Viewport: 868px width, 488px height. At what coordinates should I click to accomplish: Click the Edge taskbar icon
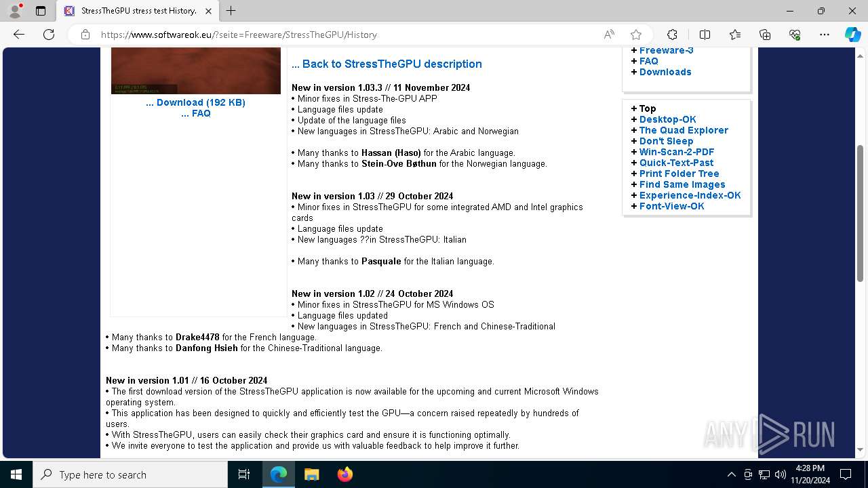[x=279, y=474]
